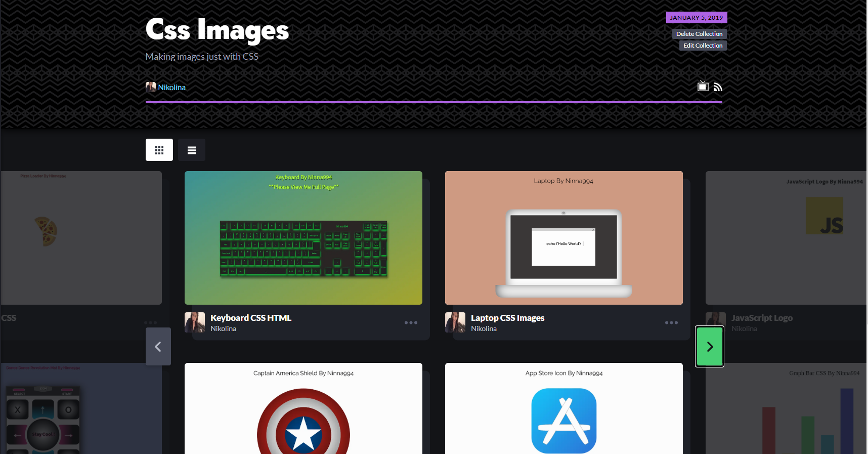Open the Keyboard pen preview thumbnail
Viewport: 868px width, 454px height.
[303, 238]
